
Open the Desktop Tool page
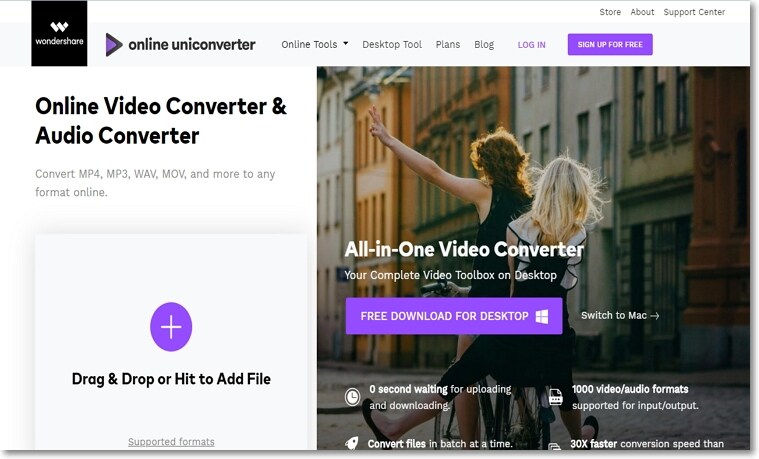[x=392, y=45]
